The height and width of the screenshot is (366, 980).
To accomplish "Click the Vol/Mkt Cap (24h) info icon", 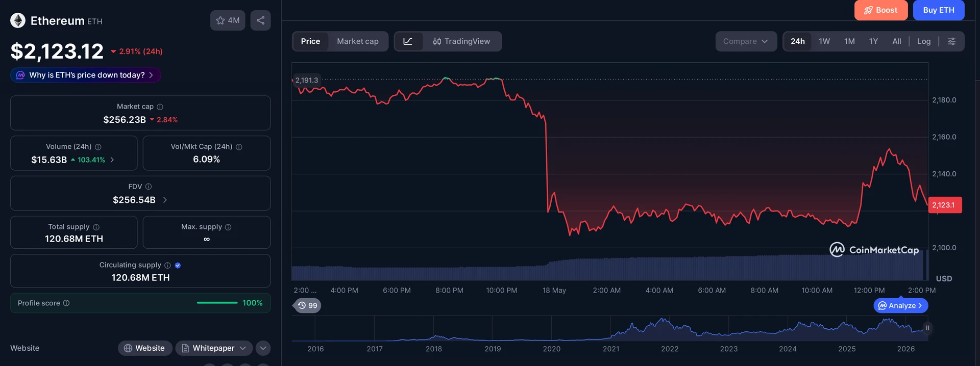I will [239, 147].
